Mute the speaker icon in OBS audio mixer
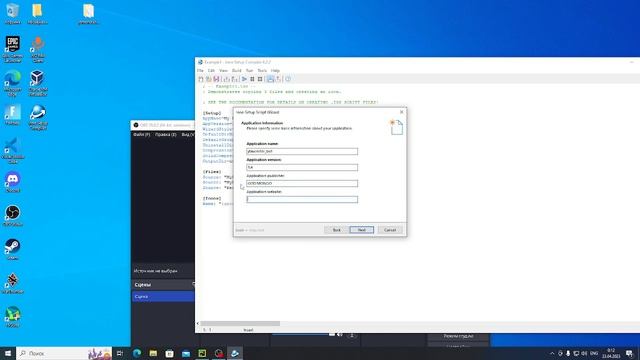This screenshot has width=640, height=360. tap(340, 335)
